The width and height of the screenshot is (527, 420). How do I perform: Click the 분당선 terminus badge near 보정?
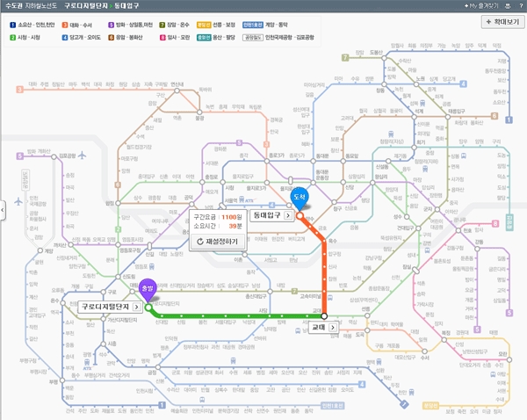tap(430, 406)
